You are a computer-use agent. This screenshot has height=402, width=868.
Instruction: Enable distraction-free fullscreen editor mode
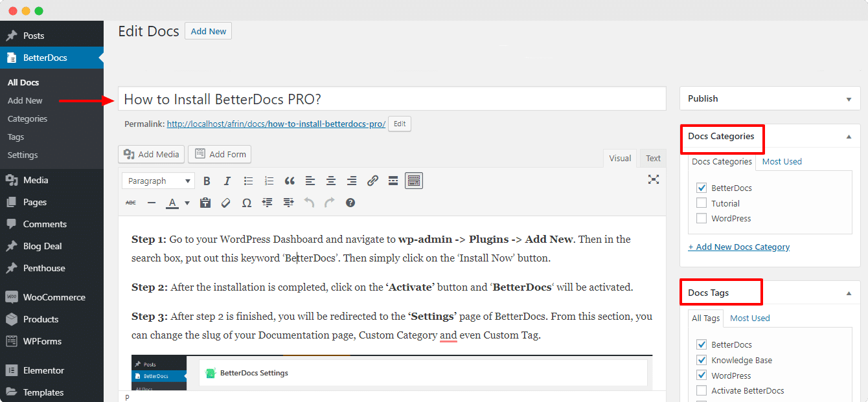pos(654,180)
